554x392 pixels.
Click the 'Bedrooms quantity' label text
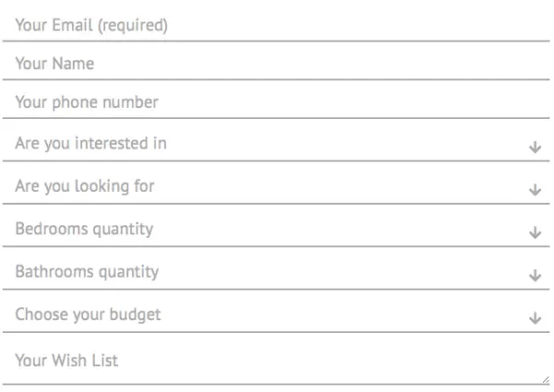[x=84, y=229]
